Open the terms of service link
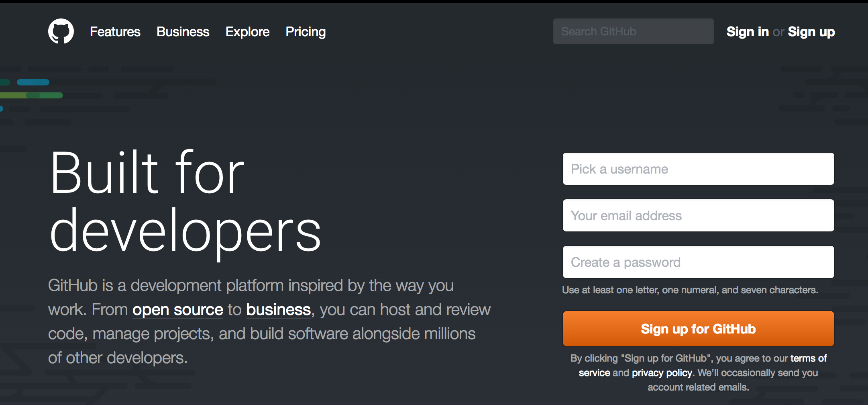 (809, 358)
